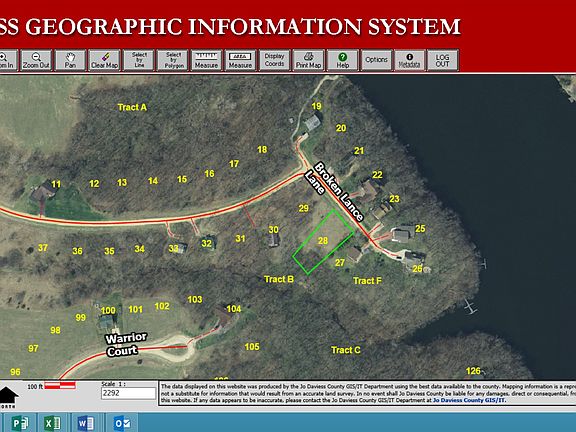
Task: Open Publisher from the taskbar
Action: pos(19,424)
